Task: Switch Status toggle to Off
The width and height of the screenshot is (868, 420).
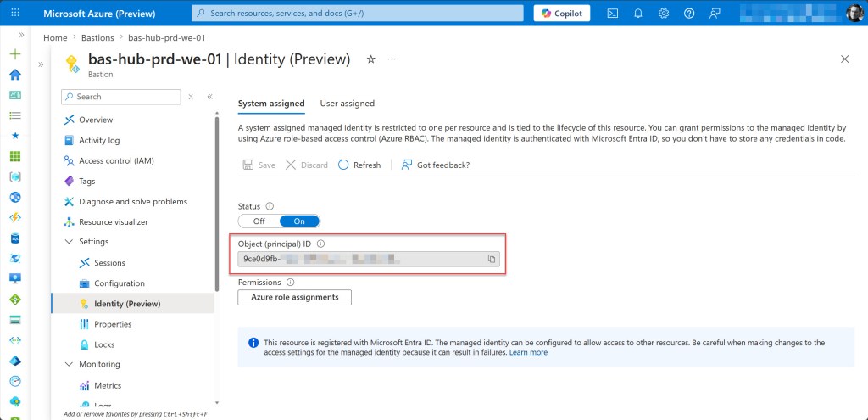Action: click(x=259, y=221)
